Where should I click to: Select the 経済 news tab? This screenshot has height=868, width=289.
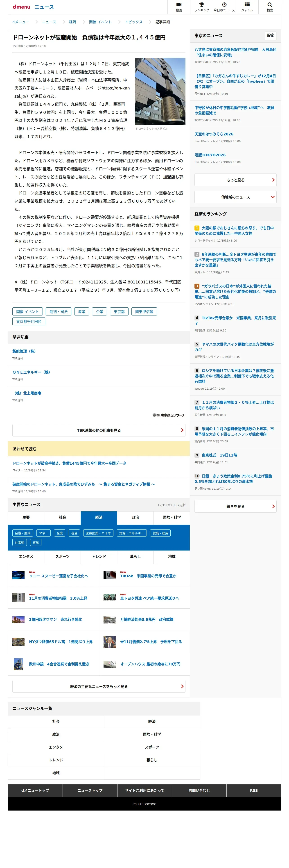[x=99, y=518]
